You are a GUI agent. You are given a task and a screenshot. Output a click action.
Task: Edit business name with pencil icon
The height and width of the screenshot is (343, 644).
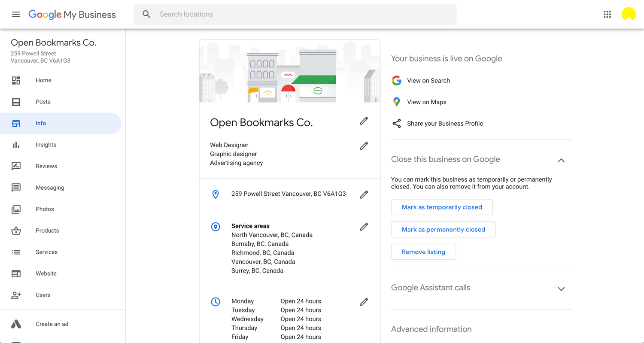click(x=364, y=121)
